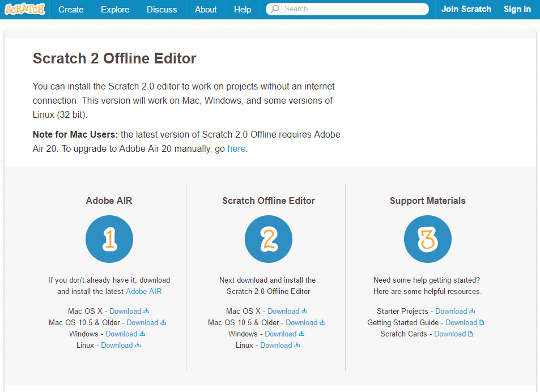Screen dimensions: 540x392
Task: Click the Join Scratch button
Action: (466, 9)
